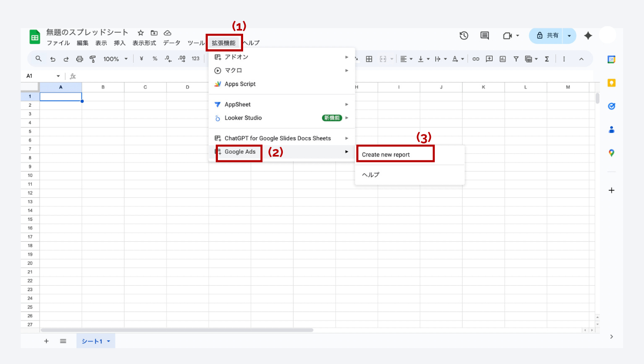
Task: Open the データ menu
Action: point(172,43)
